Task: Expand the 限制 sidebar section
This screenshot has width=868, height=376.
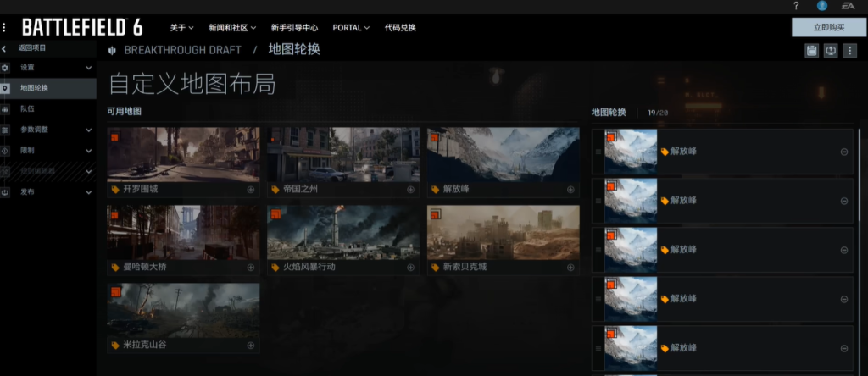Action: coord(88,151)
